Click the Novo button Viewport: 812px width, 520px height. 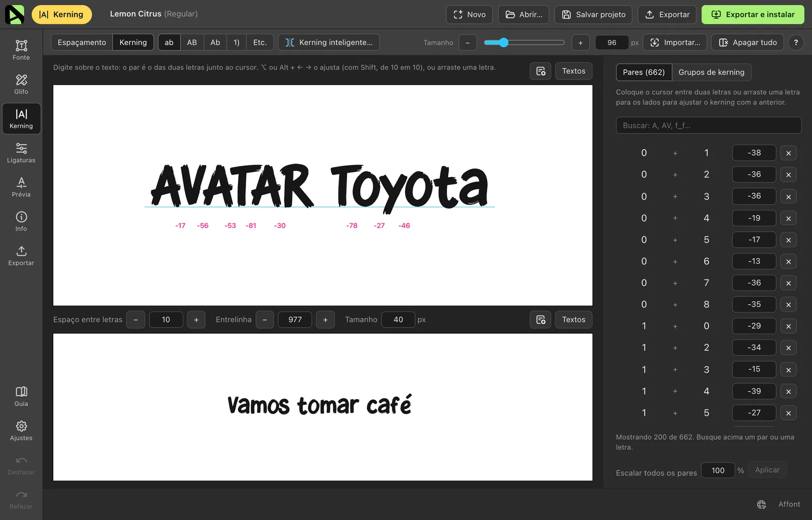click(x=469, y=15)
